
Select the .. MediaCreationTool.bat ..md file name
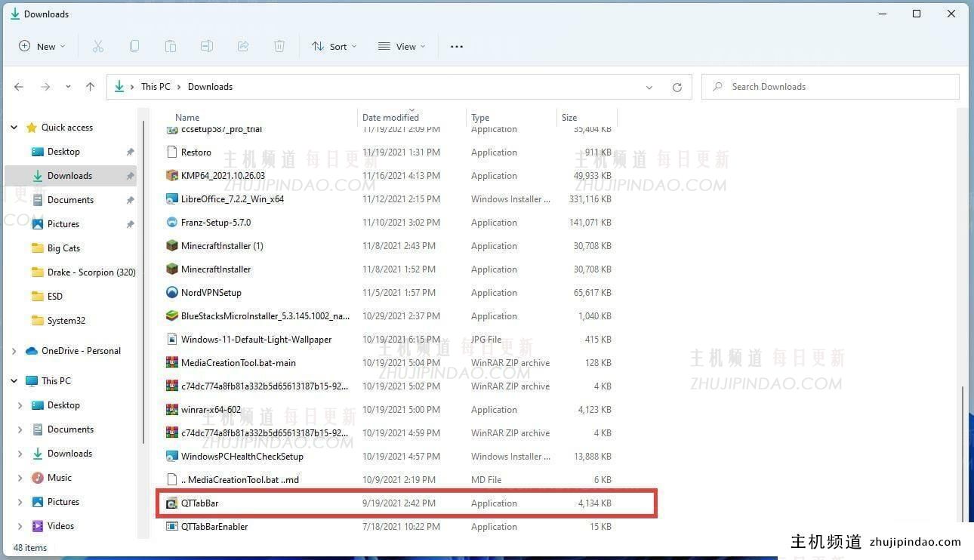(x=240, y=480)
